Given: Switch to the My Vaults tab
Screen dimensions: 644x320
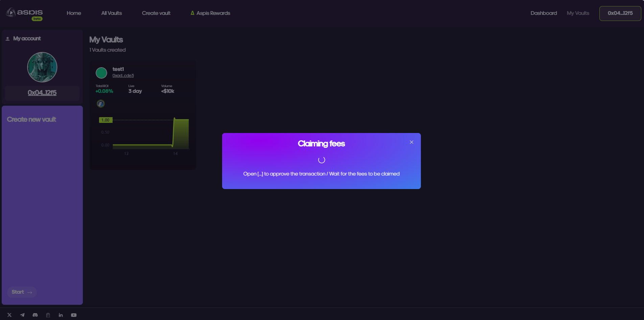Looking at the screenshot, I should tap(578, 13).
